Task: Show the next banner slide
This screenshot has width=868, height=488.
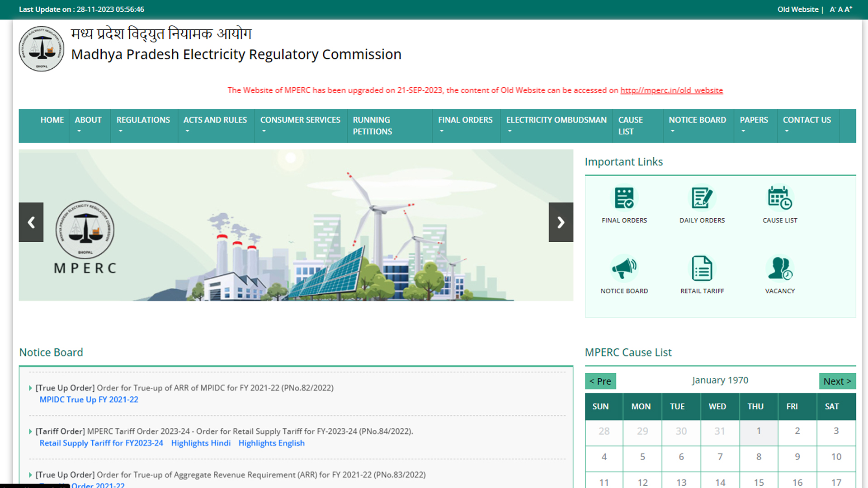Action: pos(561,222)
